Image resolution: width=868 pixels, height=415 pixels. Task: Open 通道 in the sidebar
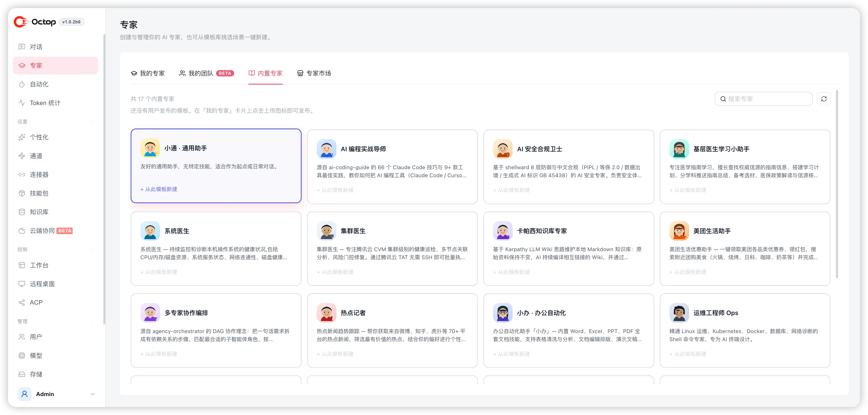click(x=55, y=156)
